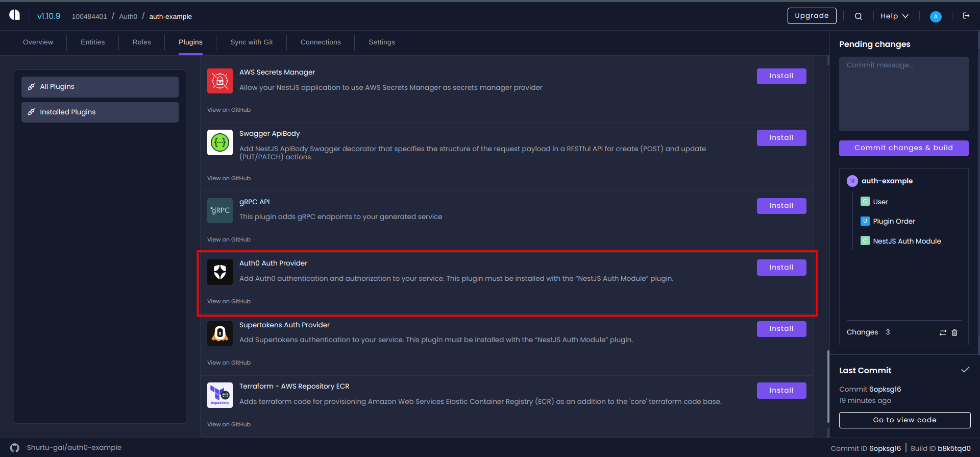Install the gRPC API plugin
Image resolution: width=980 pixels, height=457 pixels.
781,206
